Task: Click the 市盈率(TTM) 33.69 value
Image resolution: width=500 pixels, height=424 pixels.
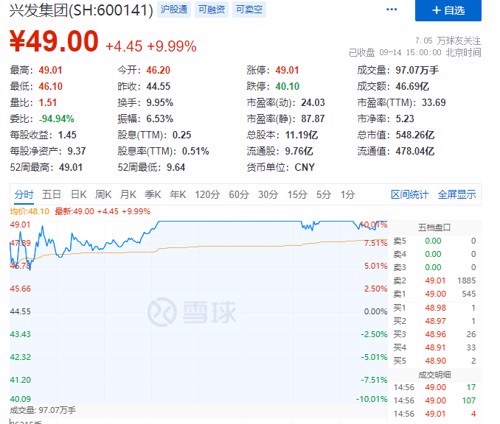Action: tap(434, 103)
